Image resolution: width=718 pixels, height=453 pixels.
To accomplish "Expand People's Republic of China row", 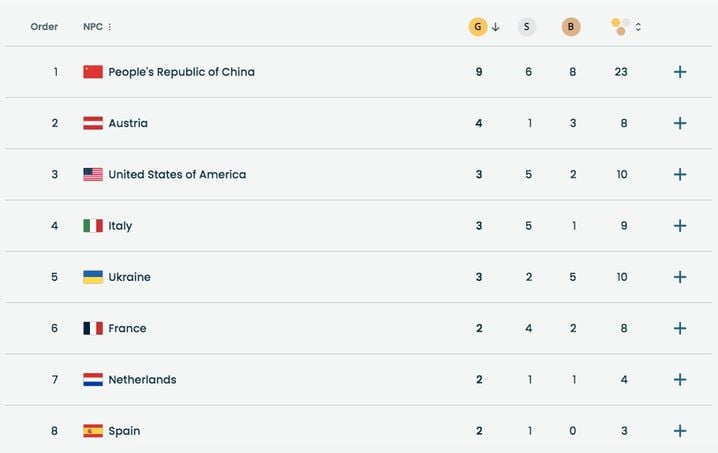I will click(x=680, y=72).
